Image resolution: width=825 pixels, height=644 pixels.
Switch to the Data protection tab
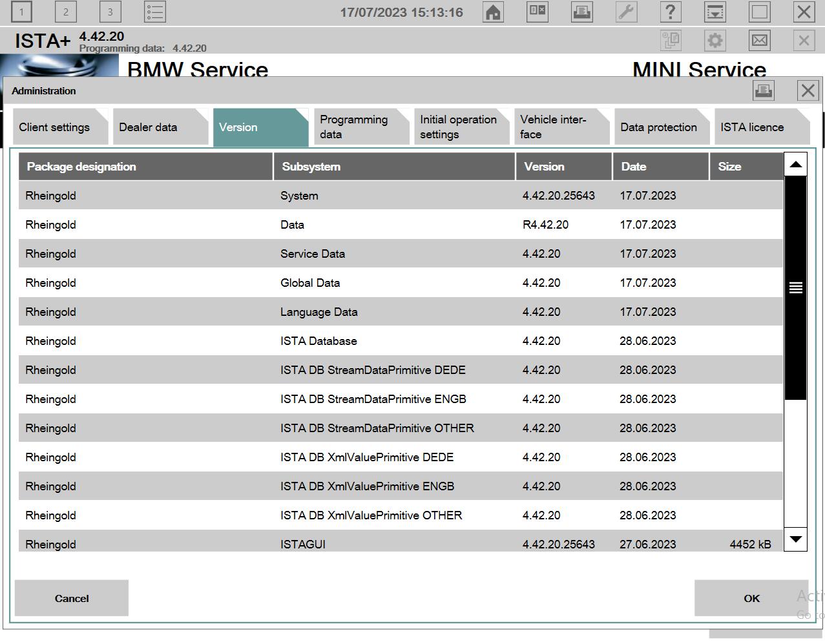pyautogui.click(x=663, y=127)
